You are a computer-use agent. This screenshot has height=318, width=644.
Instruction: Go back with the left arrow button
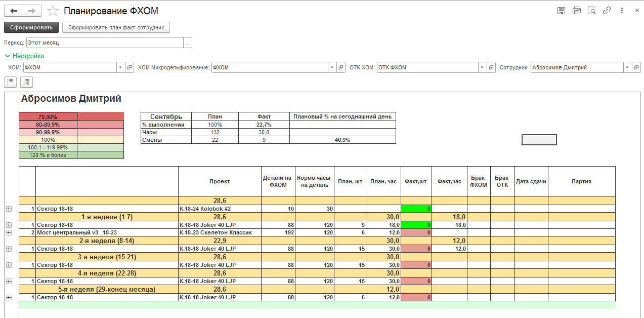pos(14,11)
